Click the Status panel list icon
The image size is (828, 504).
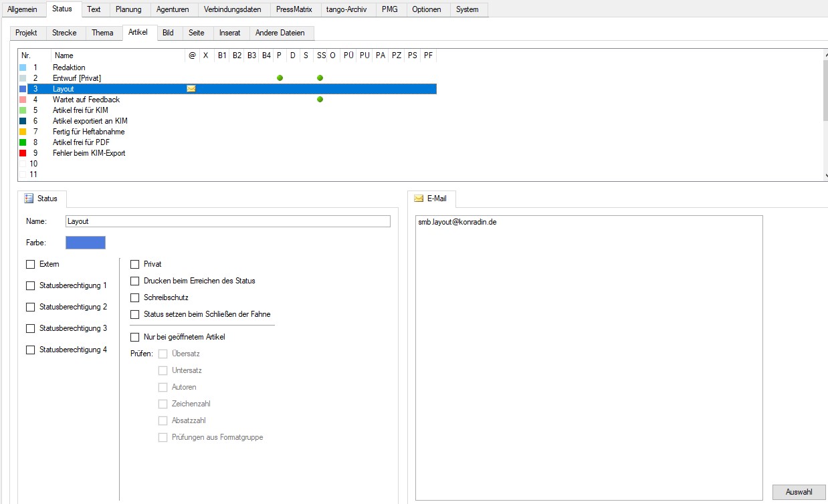[x=29, y=199]
